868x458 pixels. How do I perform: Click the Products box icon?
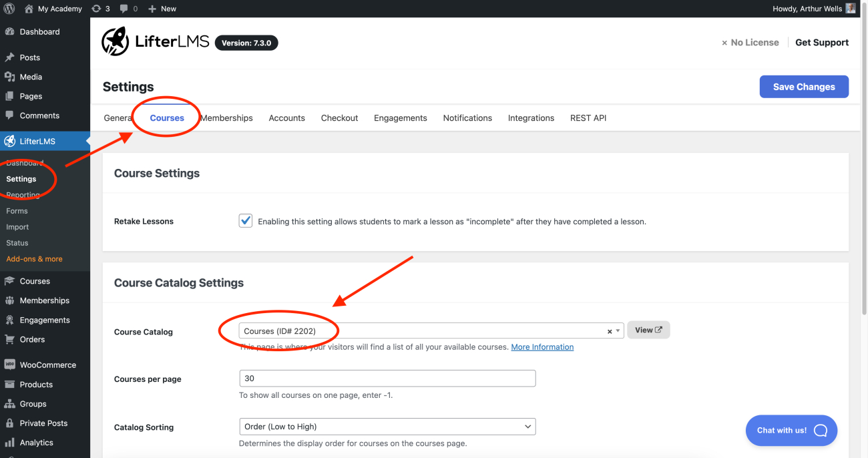click(9, 385)
